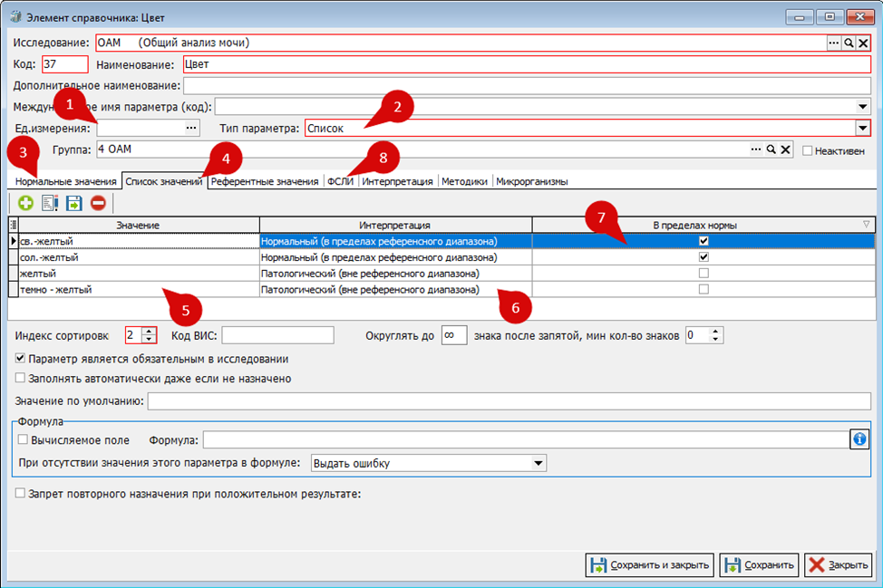
Task: Click the Значение по умолчанию input field
Action: (509, 401)
